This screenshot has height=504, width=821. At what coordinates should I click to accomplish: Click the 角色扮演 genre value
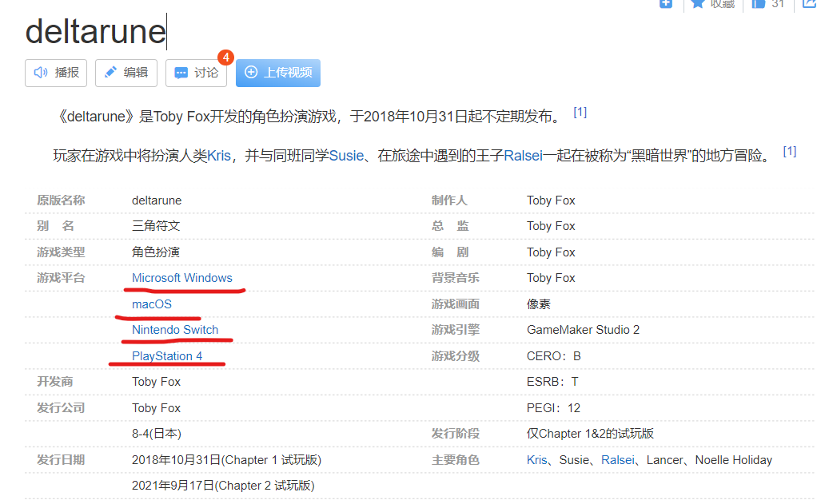(156, 252)
